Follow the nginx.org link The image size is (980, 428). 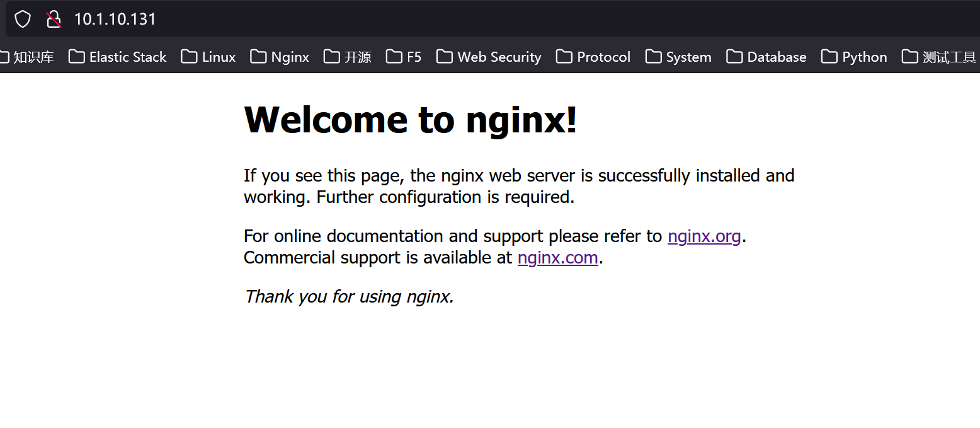tap(704, 236)
